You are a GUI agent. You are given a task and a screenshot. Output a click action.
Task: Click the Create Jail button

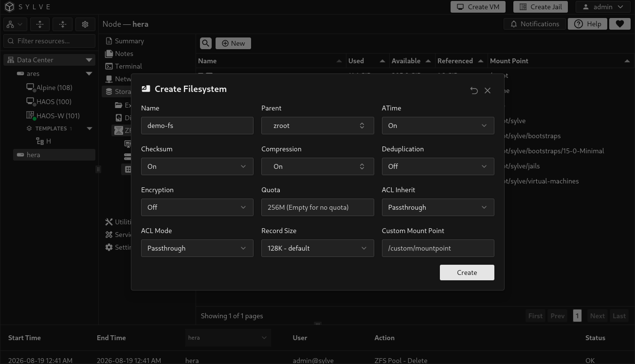point(541,7)
